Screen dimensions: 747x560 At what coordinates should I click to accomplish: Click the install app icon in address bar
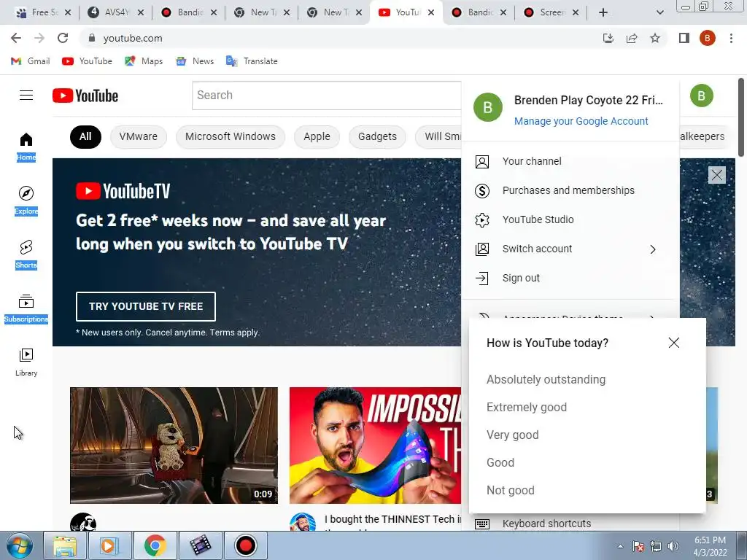[x=608, y=38]
